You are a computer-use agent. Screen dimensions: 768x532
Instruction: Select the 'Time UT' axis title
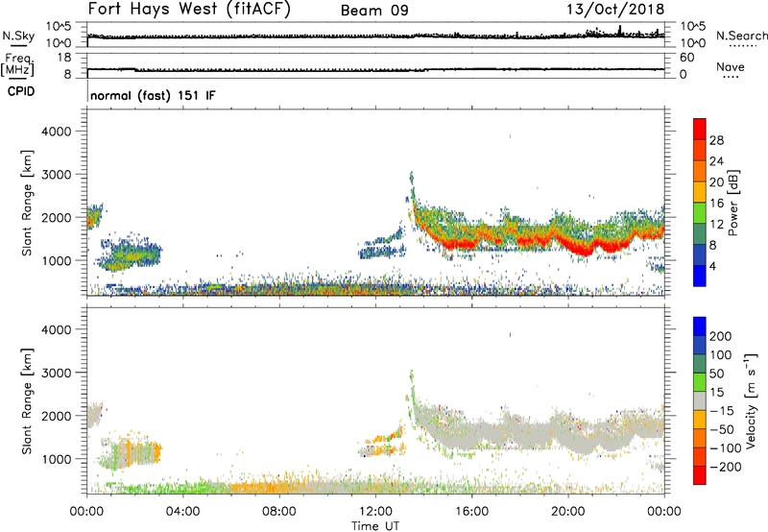(375, 526)
